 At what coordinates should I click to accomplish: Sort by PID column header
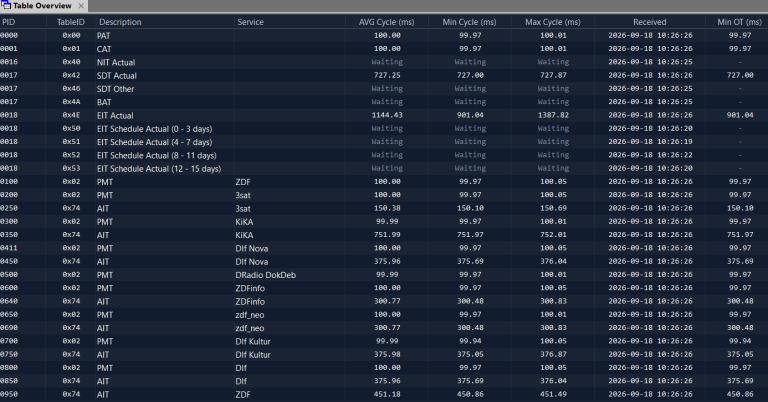(8, 22)
